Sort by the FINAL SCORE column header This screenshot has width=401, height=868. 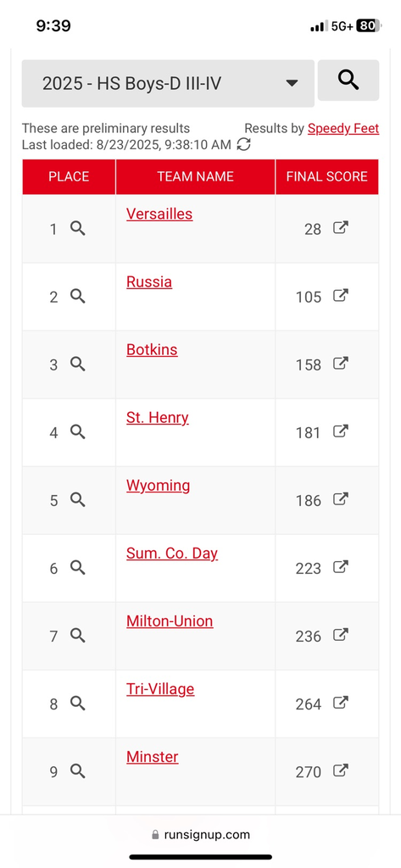point(326,176)
